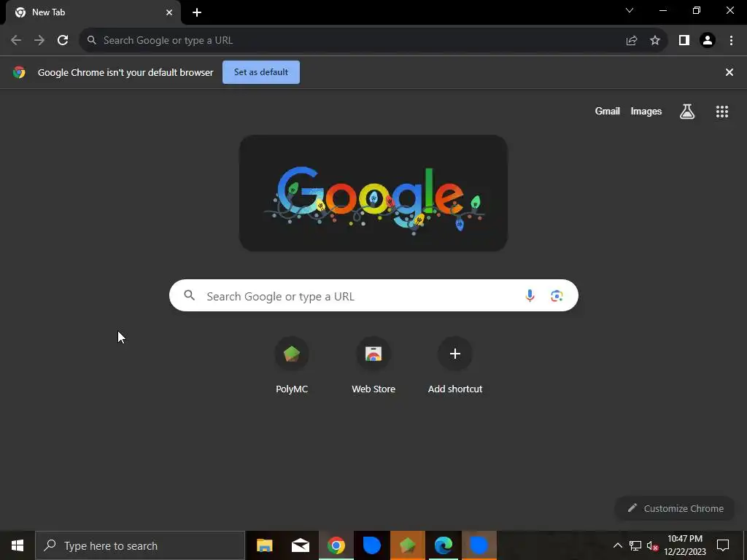
Task: Open the side panel icon
Action: tap(684, 41)
